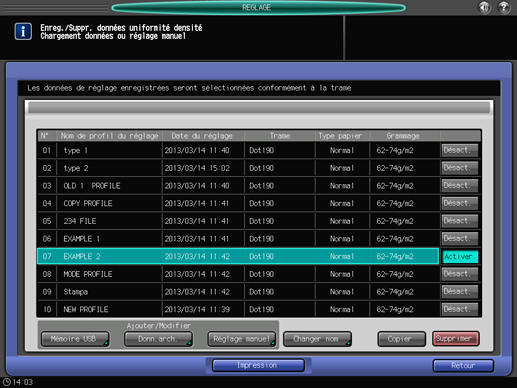Toggle Désact. for OLD 1 PROFILE
Image resolution: width=517 pixels, height=388 pixels.
coord(460,186)
